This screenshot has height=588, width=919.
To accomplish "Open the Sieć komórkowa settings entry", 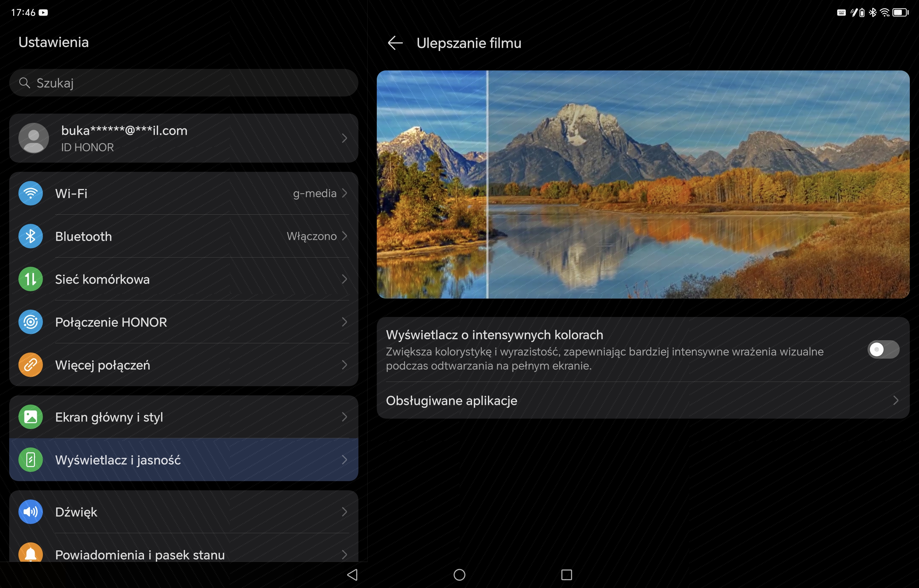I will click(184, 279).
